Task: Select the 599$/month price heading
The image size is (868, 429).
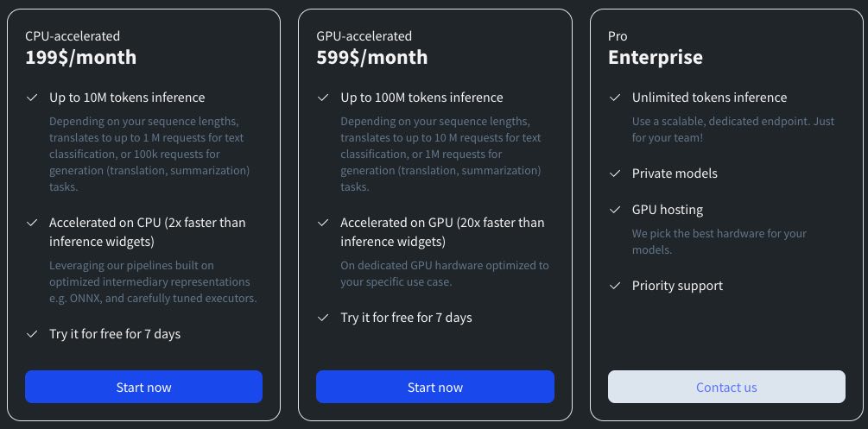Action: (371, 58)
